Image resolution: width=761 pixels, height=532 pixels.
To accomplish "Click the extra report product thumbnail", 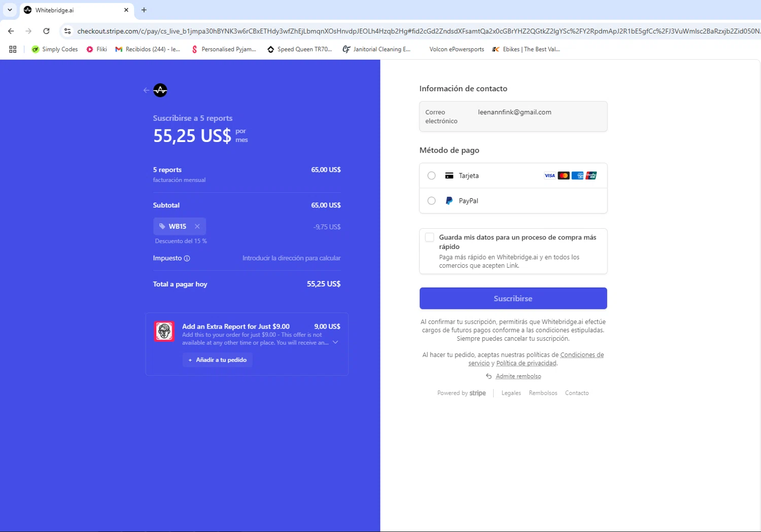I will click(x=164, y=331).
